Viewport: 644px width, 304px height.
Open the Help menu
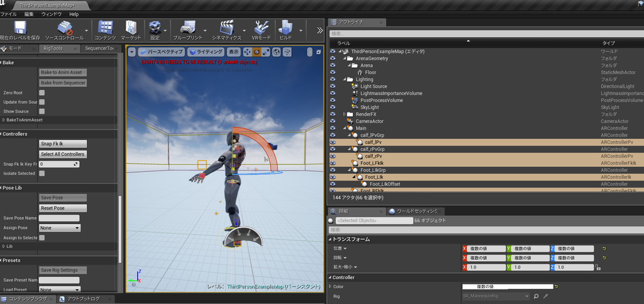[x=74, y=14]
